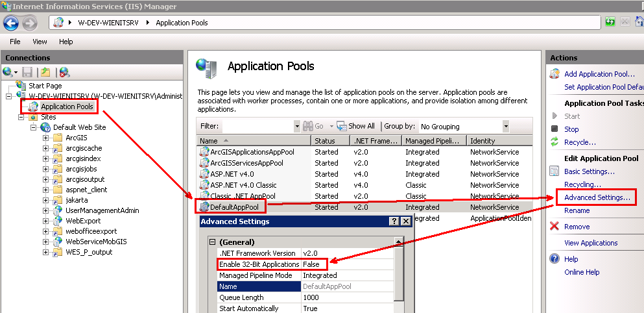Click the UserManagementAdmin application icon
The height and width of the screenshot is (313, 644).
point(58,210)
